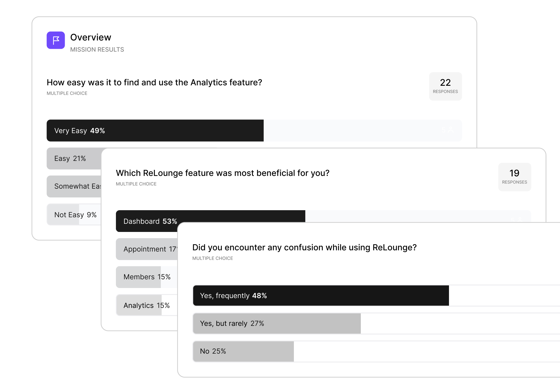The image size is (560, 392).
Task: Click the 19 Responses badge
Action: pos(515,177)
